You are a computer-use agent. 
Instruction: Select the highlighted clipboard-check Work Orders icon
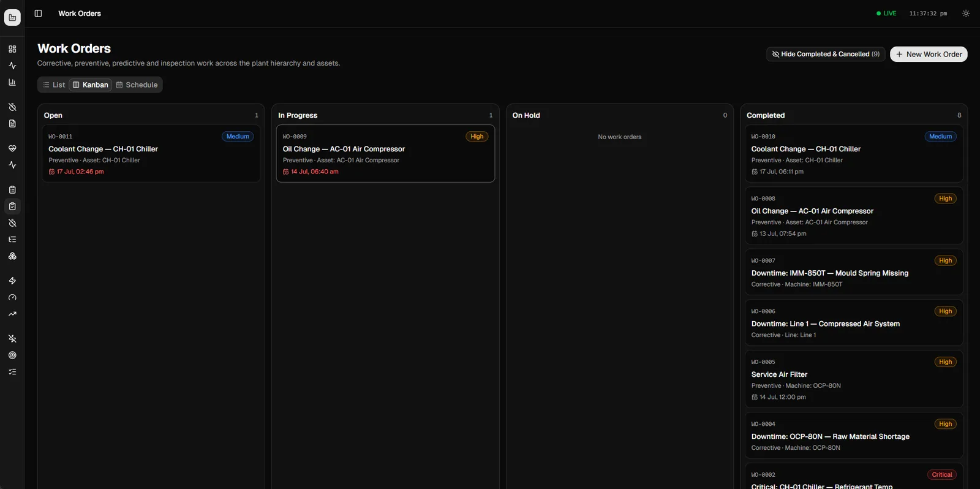(x=12, y=207)
